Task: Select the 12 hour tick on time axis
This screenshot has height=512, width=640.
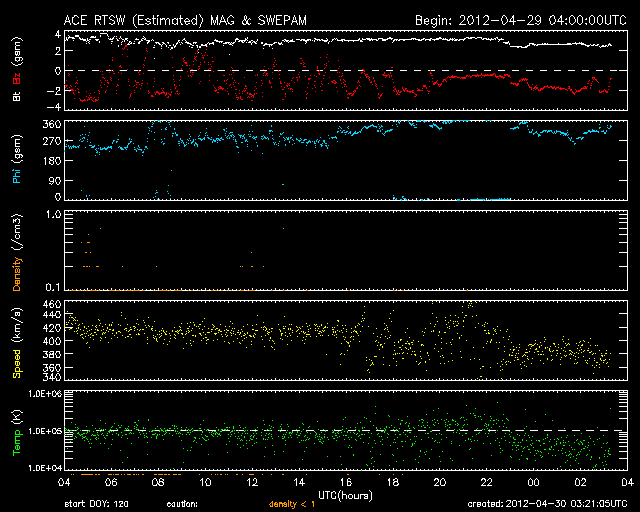Action: [252, 482]
